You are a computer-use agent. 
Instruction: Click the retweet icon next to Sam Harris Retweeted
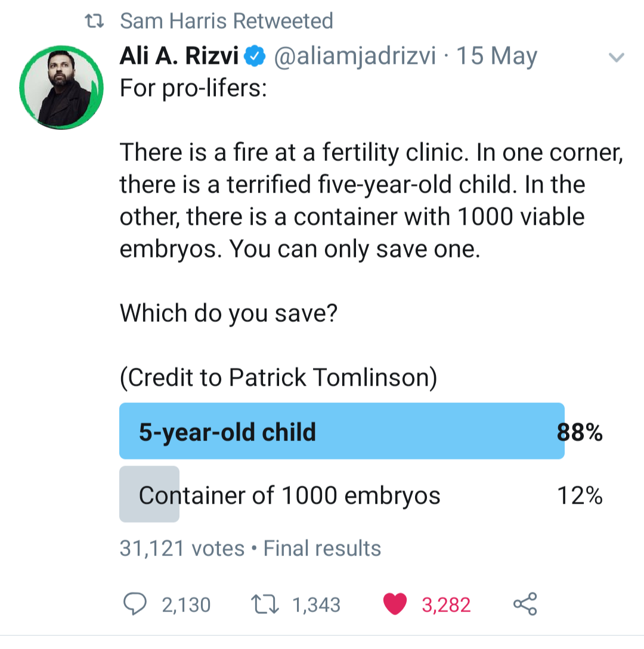point(95,20)
